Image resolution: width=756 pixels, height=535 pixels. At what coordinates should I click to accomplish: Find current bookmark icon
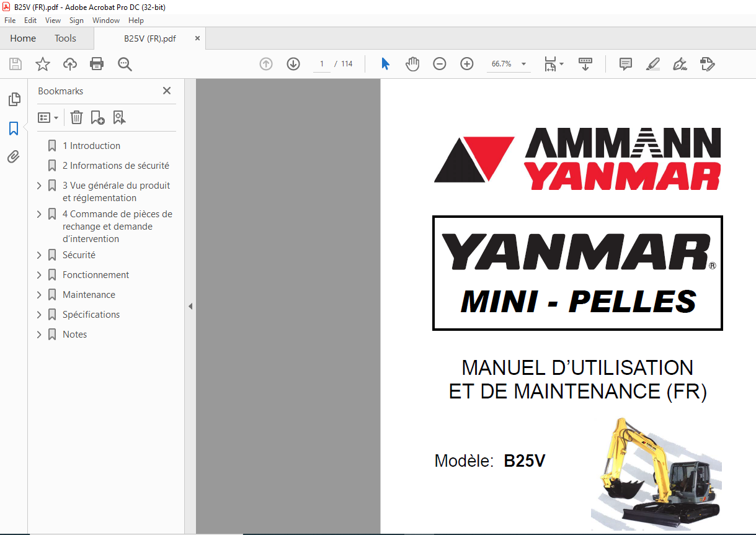119,117
